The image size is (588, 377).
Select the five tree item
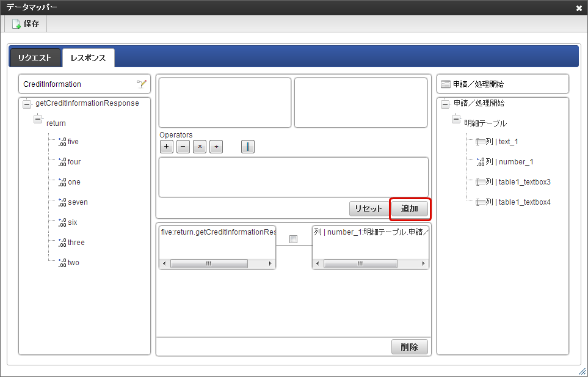[73, 142]
